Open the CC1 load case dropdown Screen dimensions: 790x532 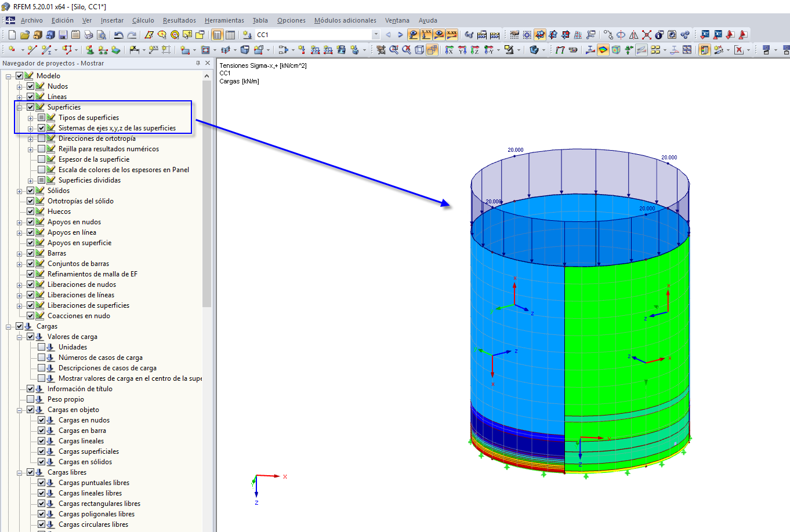point(376,35)
